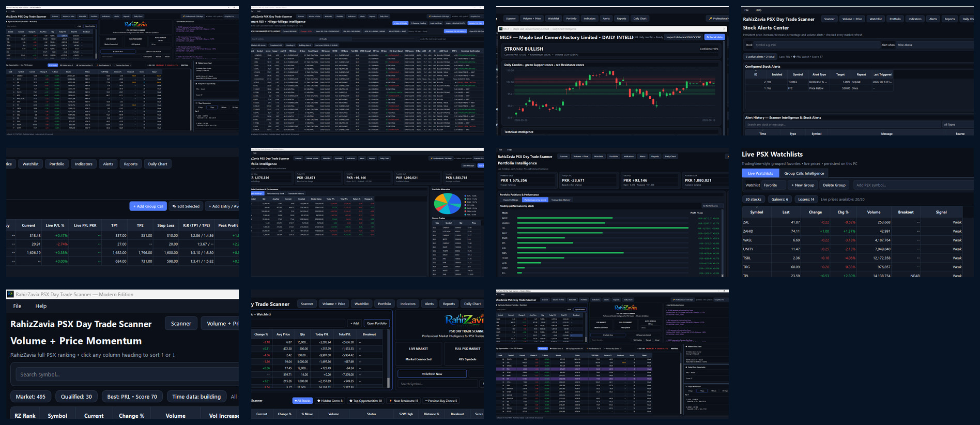Image resolution: width=980 pixels, height=425 pixels.
Task: Click the "20 stocks" pill
Action: (x=753, y=199)
